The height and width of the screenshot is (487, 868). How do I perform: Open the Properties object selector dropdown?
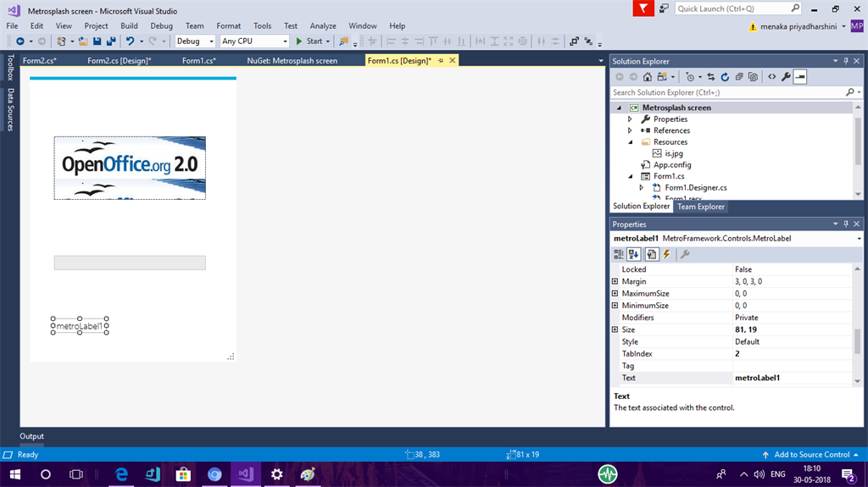click(x=859, y=239)
